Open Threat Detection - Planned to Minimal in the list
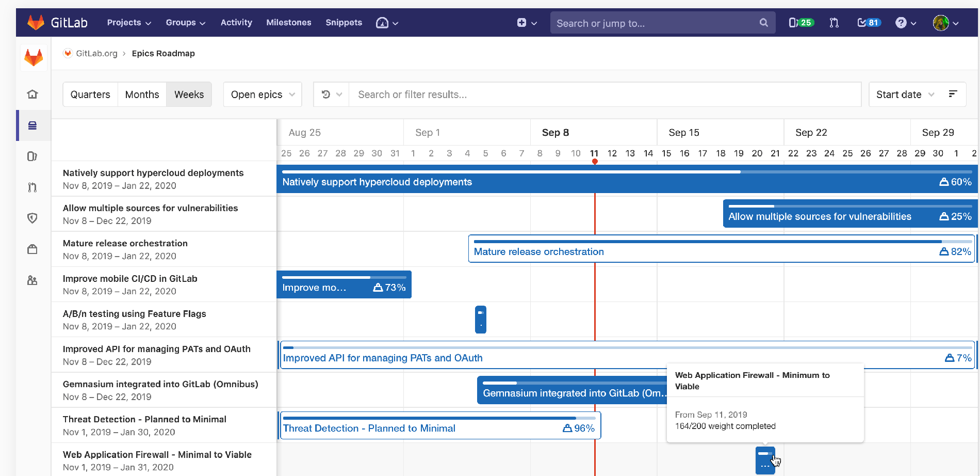This screenshot has height=476, width=980. point(144,419)
